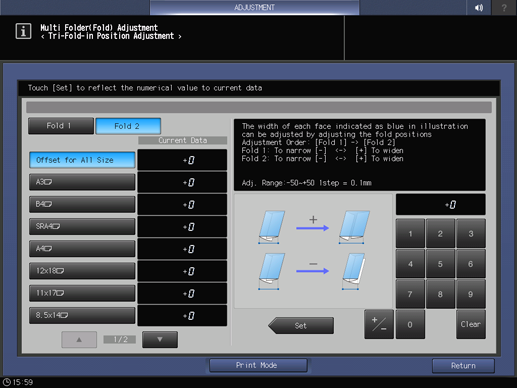This screenshot has height=388, width=517.
Task: Click the Return button
Action: pos(463,366)
